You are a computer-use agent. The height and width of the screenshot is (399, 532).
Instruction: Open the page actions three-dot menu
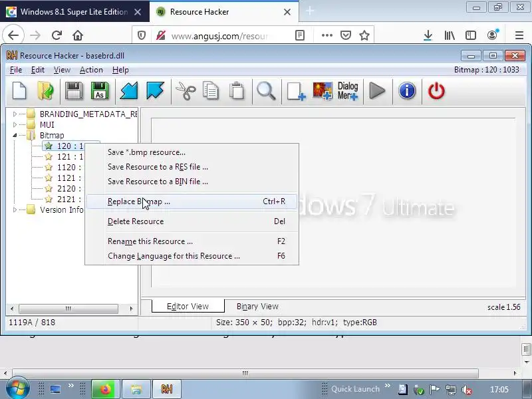(327, 35)
